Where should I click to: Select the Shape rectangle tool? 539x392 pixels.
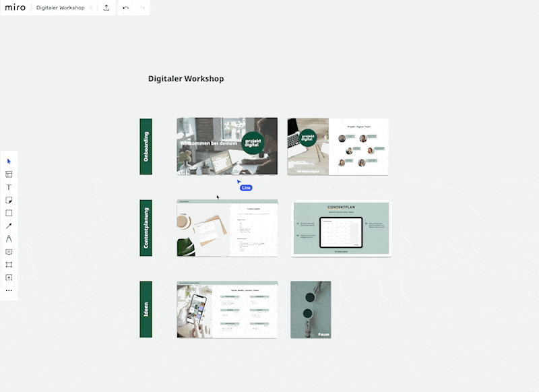9,213
